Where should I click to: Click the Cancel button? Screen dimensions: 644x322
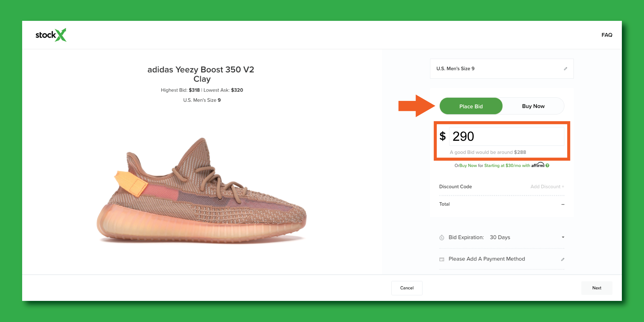tap(407, 288)
